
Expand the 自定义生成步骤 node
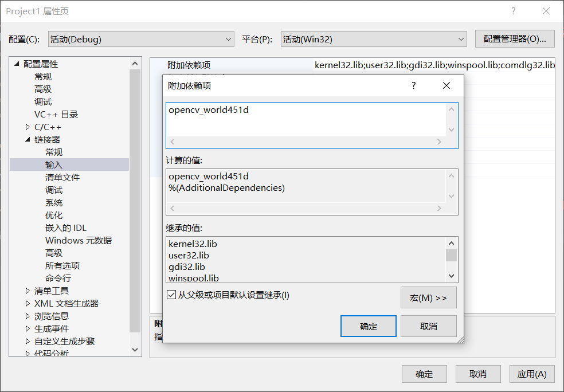pyautogui.click(x=28, y=341)
